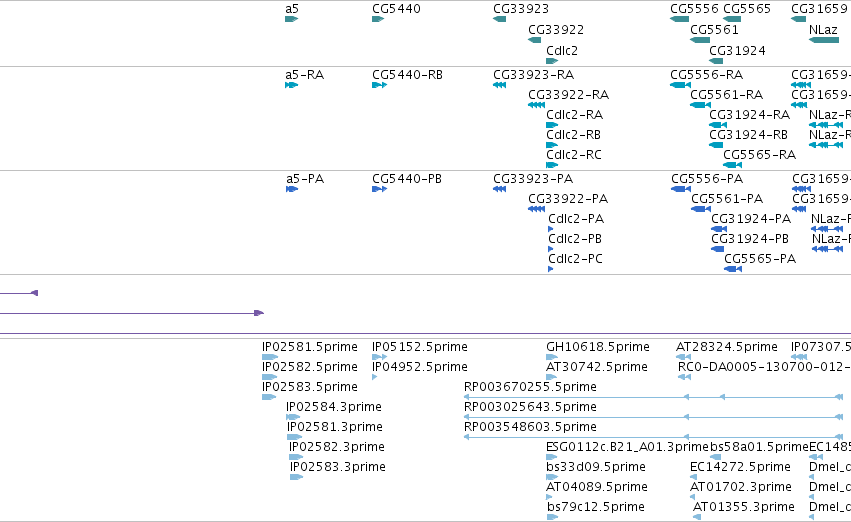851x522 pixels.
Task: Open the Cdlc2-RA transcript
Action: click(x=575, y=115)
